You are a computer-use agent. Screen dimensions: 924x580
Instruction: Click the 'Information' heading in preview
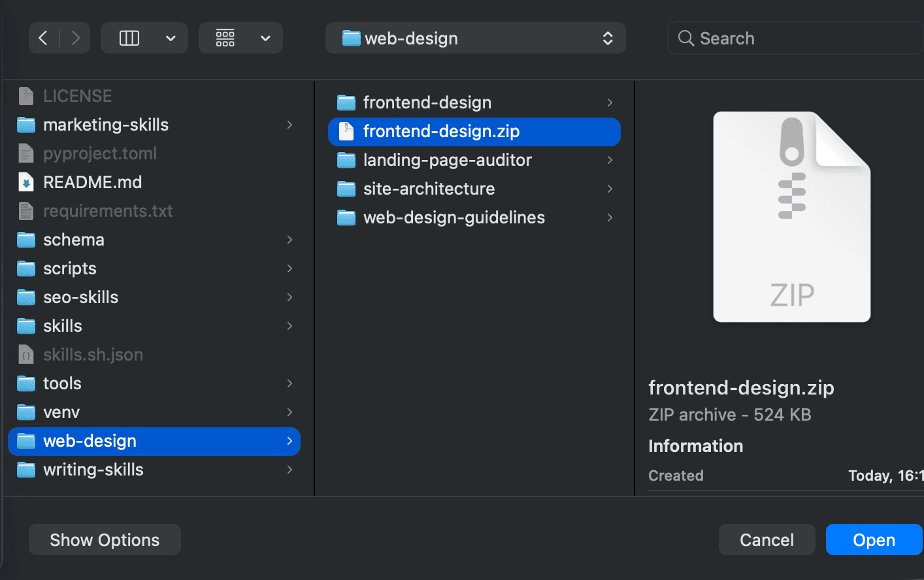tap(696, 446)
